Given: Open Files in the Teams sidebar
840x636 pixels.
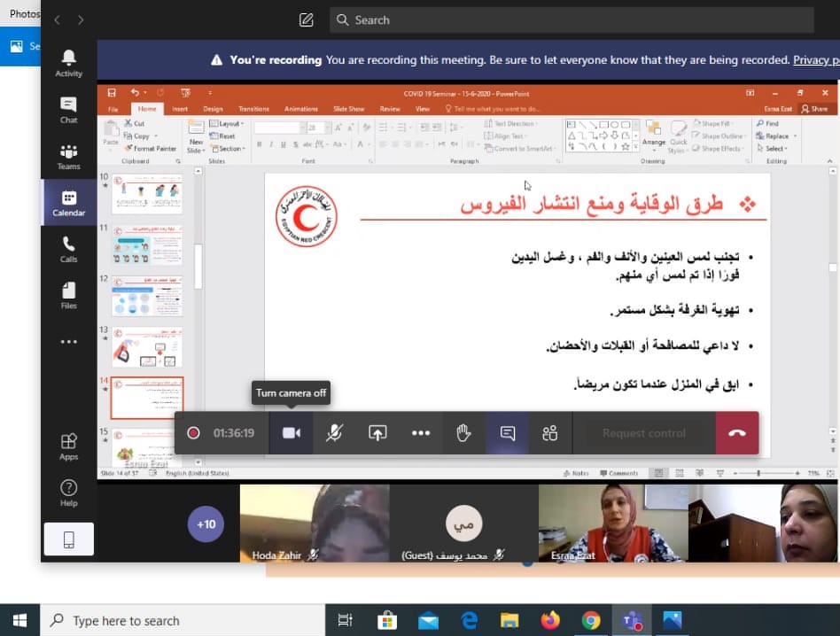Looking at the screenshot, I should [68, 295].
